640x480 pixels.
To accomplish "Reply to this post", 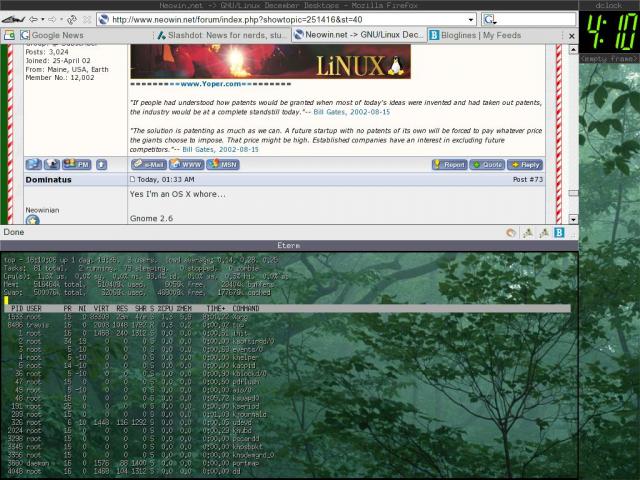I will [525, 164].
